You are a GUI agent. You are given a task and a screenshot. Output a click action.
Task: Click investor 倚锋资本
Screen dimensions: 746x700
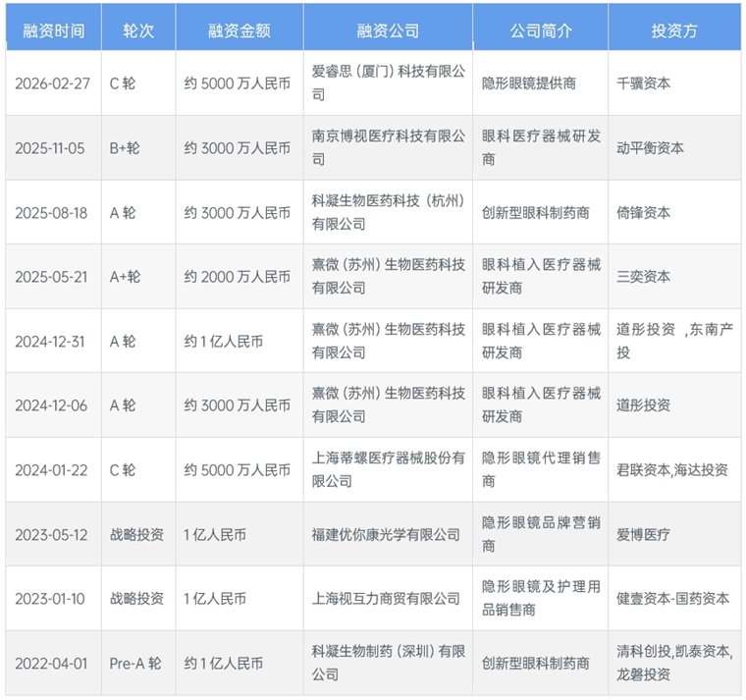point(643,213)
